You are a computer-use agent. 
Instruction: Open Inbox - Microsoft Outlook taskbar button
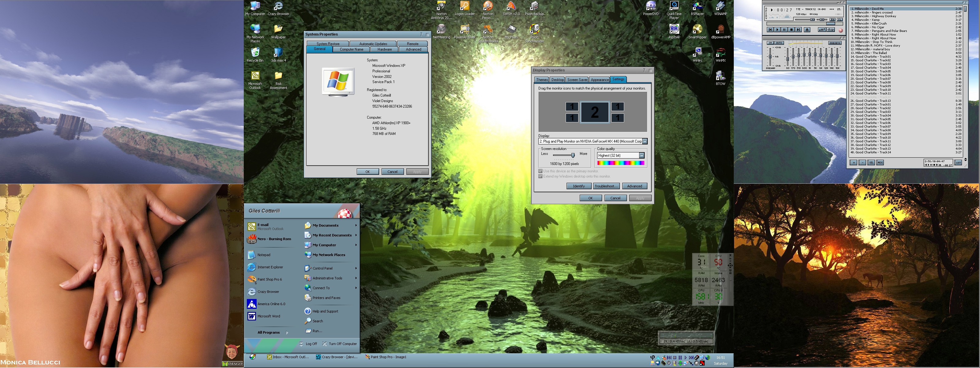click(288, 357)
